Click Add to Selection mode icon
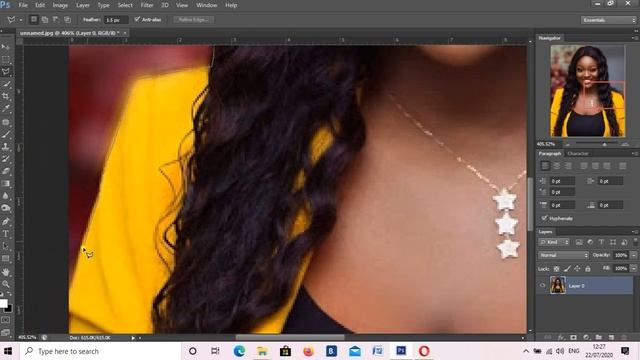640x360 pixels. tap(45, 19)
